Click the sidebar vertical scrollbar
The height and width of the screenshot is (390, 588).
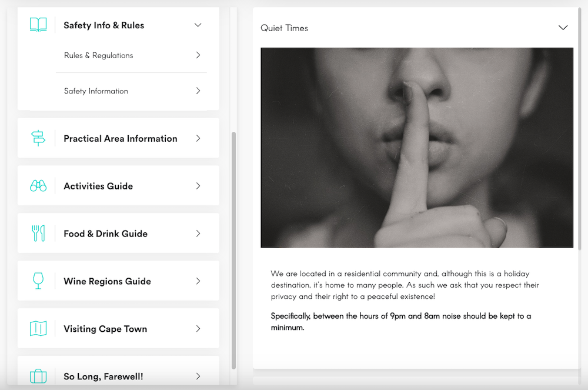coord(233,250)
